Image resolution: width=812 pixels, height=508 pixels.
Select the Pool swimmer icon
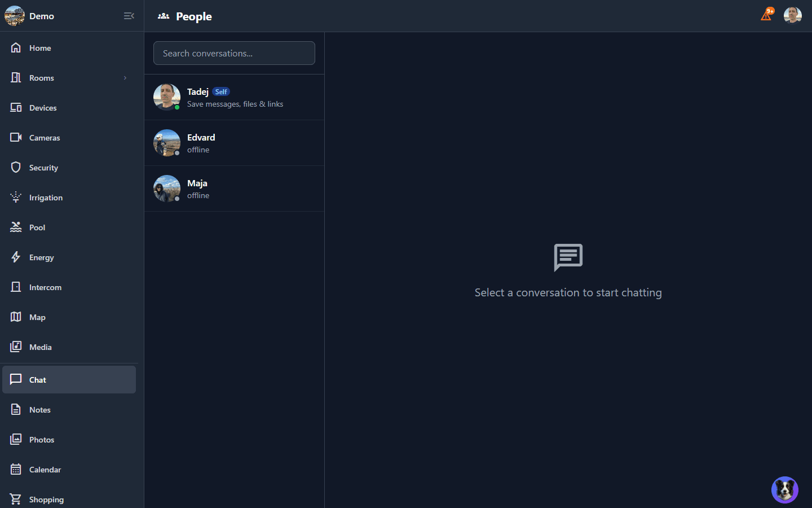(16, 227)
